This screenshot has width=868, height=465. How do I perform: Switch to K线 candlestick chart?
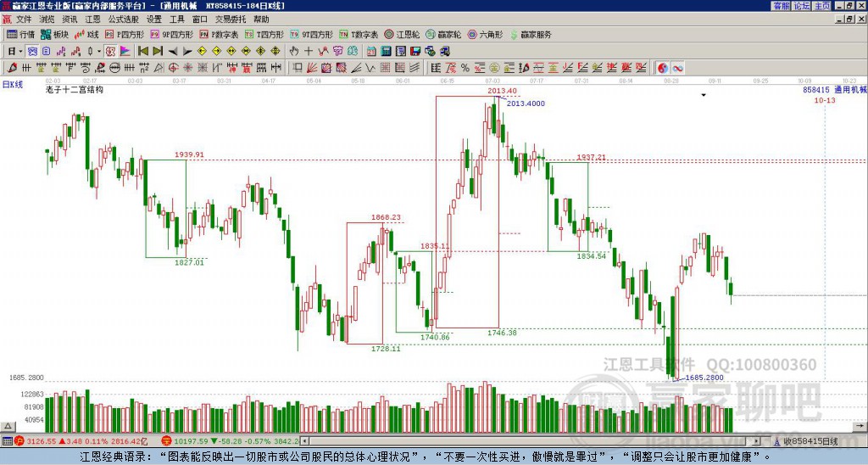coord(86,34)
